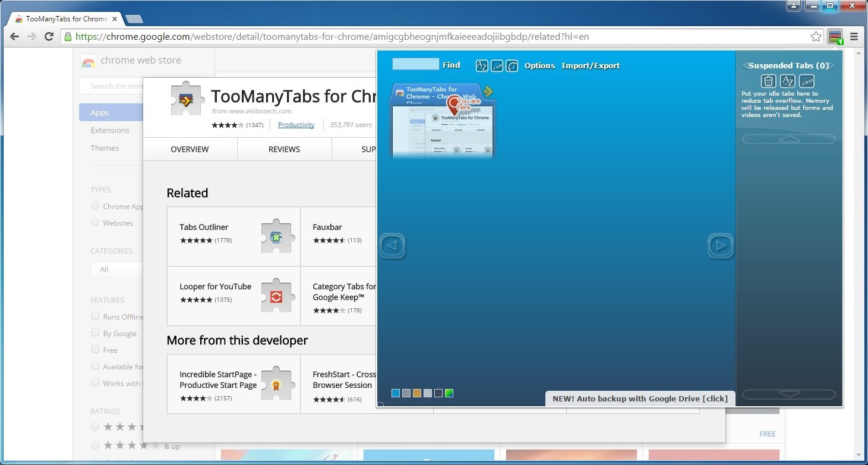
Task: Suspend the tab using the green arrow
Action: (488, 91)
